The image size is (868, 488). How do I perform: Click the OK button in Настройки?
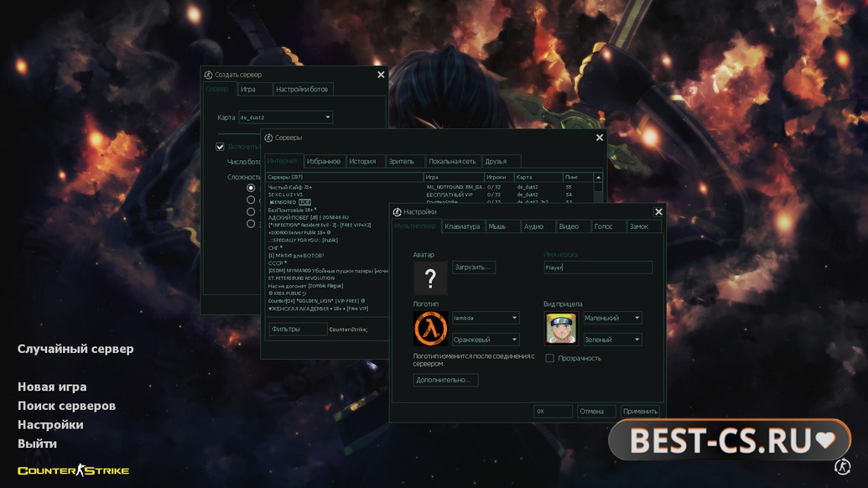pyautogui.click(x=553, y=411)
